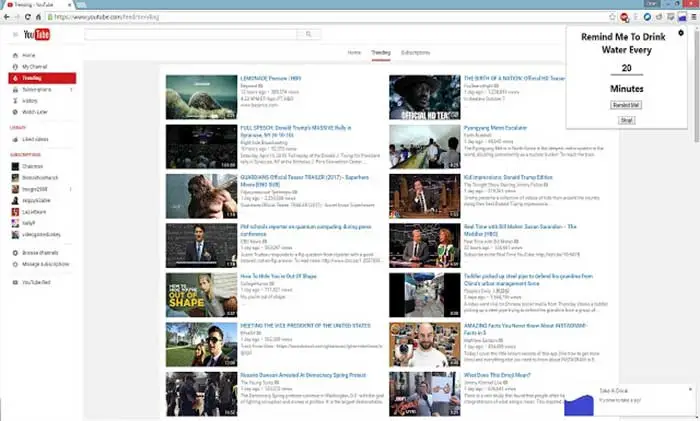Click the red adblock extension icon

tap(624, 17)
